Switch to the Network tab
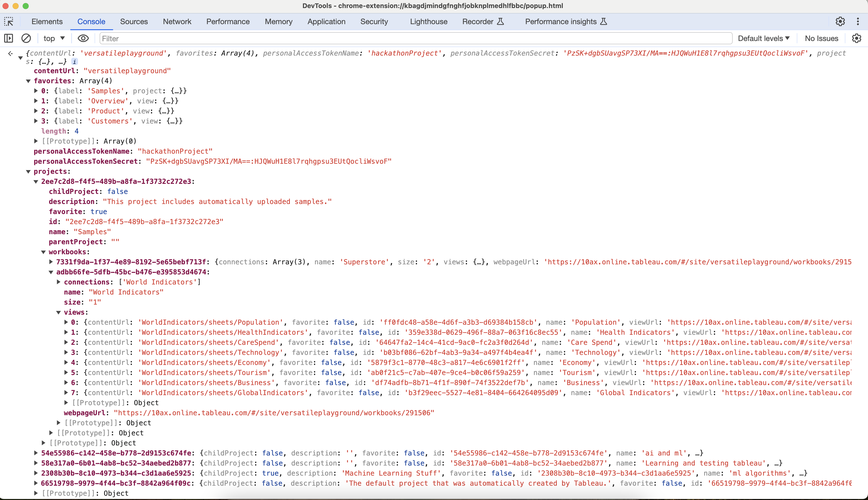Viewport: 868px width, 500px height. [x=177, y=22]
